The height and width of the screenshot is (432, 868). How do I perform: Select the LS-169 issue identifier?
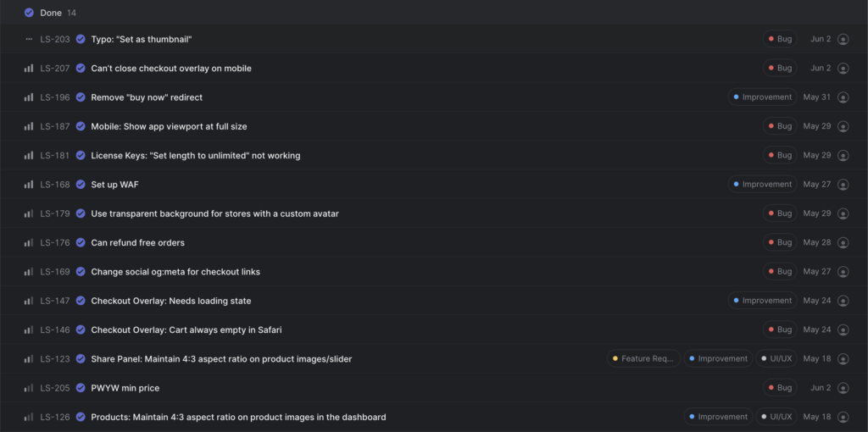coord(55,272)
